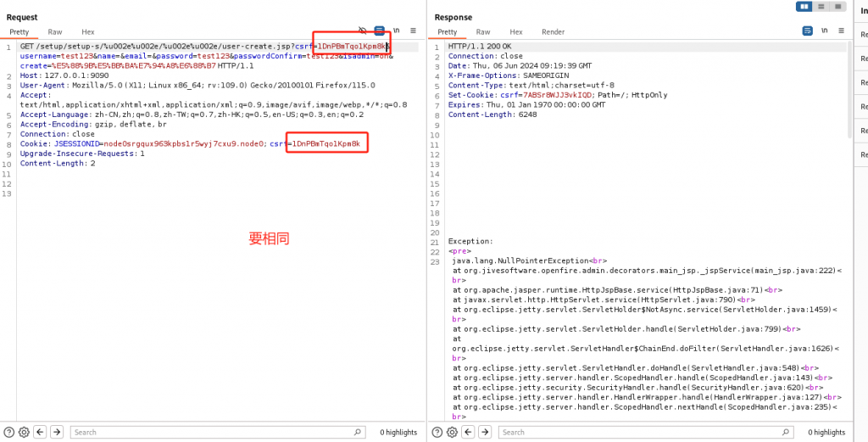Focus the Response search input field
This screenshot has width=868, height=442.
[646, 432]
